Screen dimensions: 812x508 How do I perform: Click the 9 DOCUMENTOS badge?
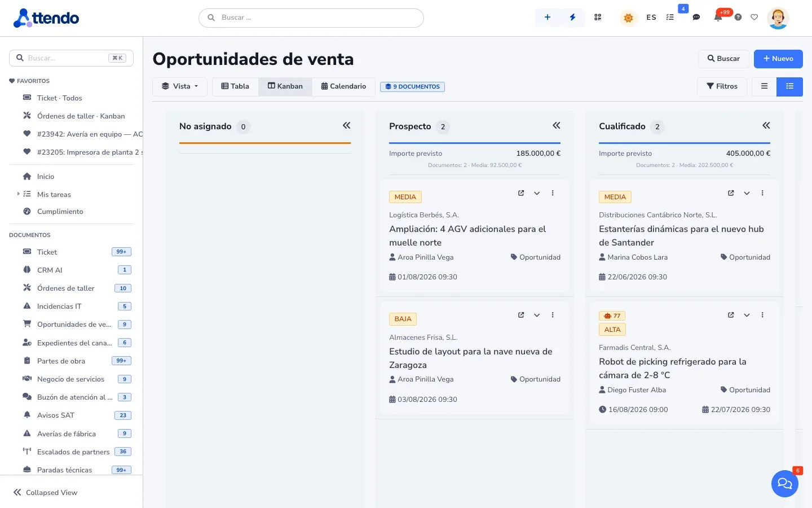[x=413, y=87]
